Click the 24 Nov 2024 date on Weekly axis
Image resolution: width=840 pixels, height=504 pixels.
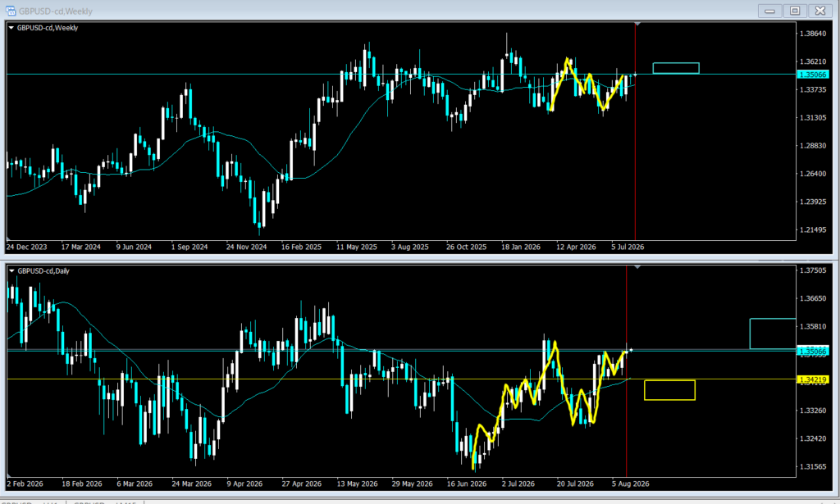[x=246, y=247]
